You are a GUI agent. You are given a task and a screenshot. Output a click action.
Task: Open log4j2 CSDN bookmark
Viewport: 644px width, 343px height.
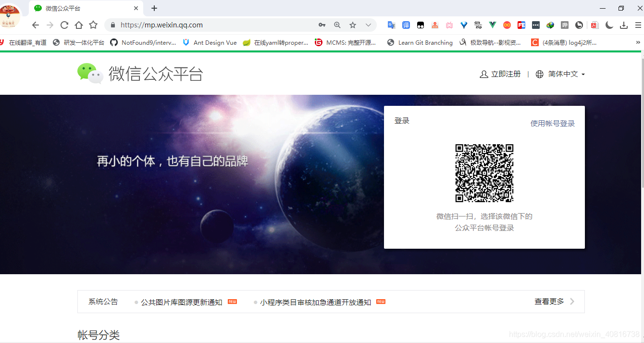pos(564,42)
